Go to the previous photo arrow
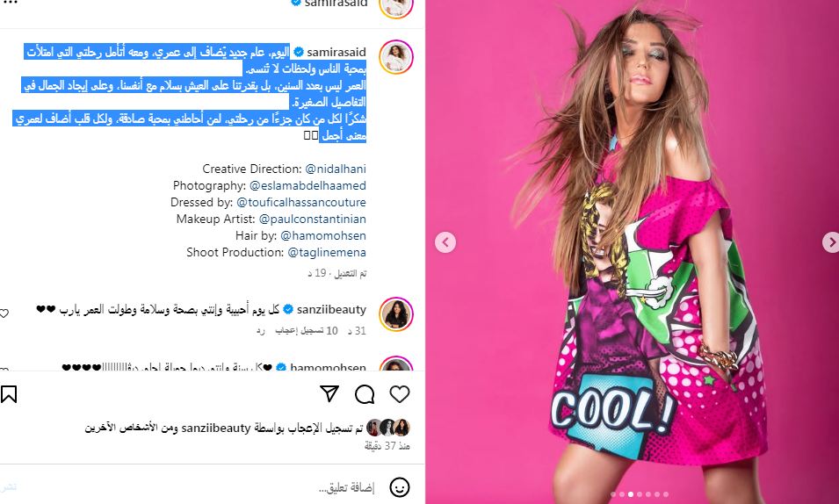 coord(445,242)
